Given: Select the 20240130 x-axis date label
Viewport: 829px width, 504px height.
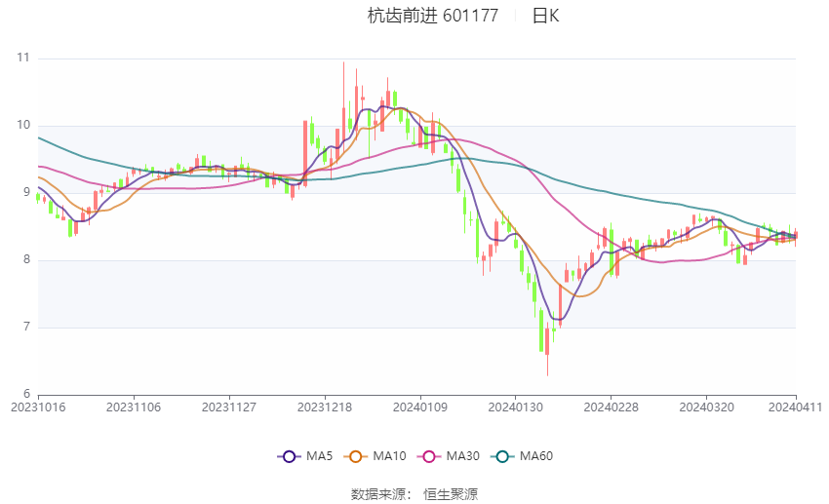Looking at the screenshot, I should click(515, 407).
